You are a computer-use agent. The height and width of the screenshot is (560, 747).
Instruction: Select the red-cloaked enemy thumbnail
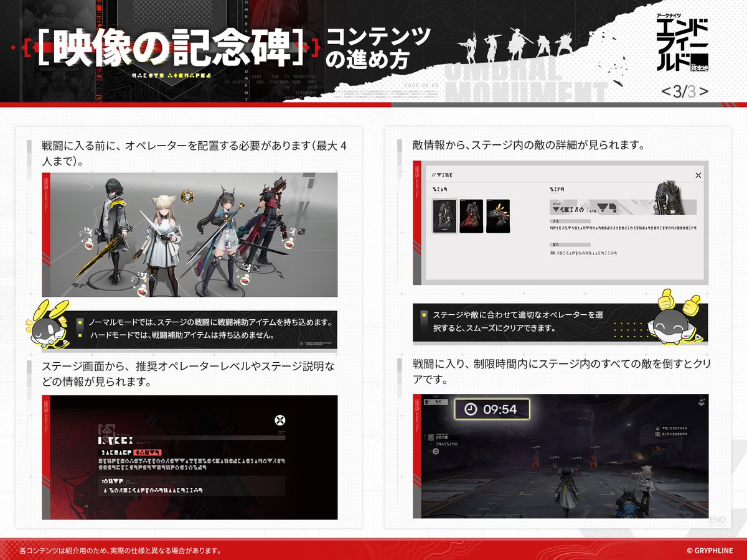pyautogui.click(x=471, y=217)
